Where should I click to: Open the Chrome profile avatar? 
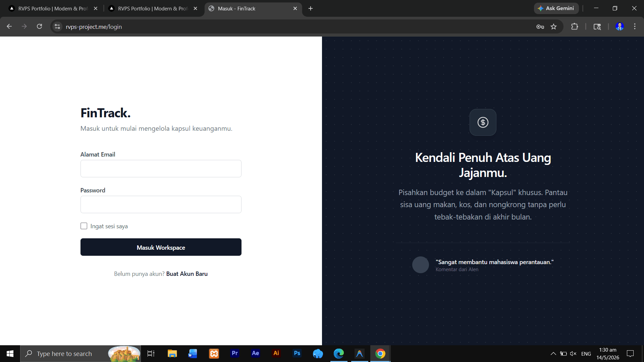(620, 26)
